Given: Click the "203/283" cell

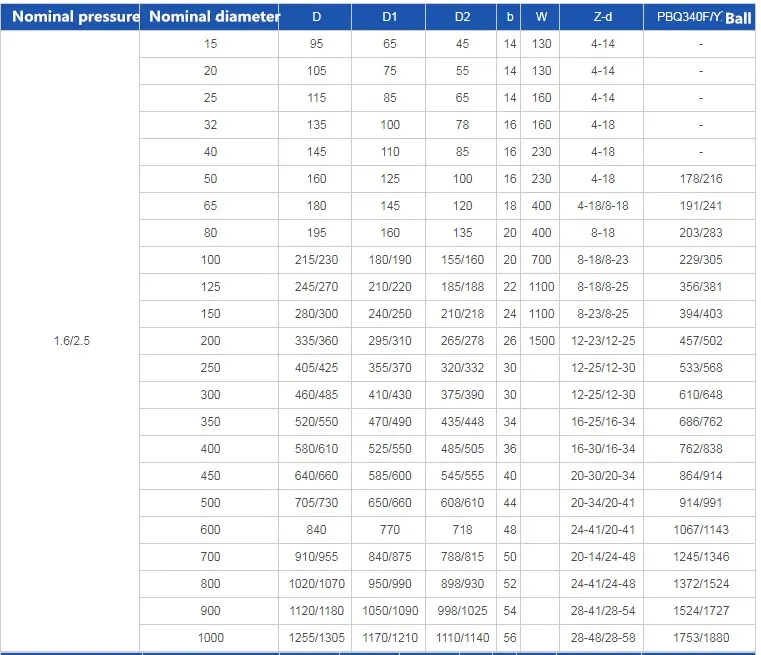Looking at the screenshot, I should 700,232.
